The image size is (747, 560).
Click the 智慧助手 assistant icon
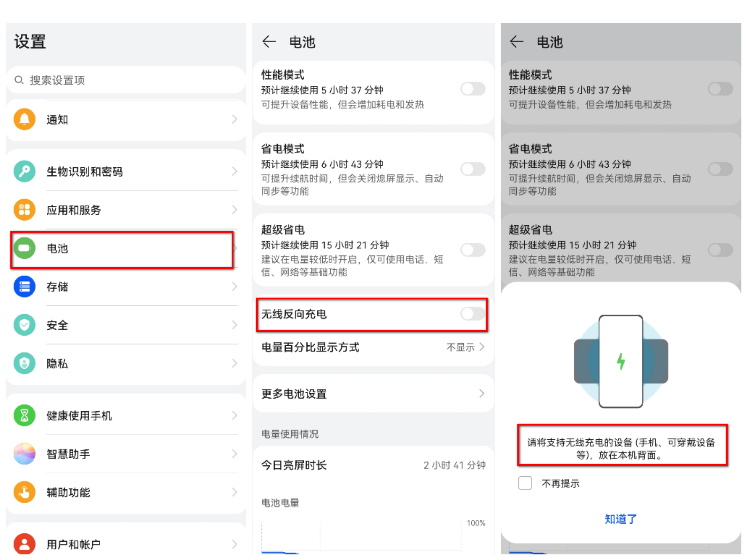coord(24,454)
